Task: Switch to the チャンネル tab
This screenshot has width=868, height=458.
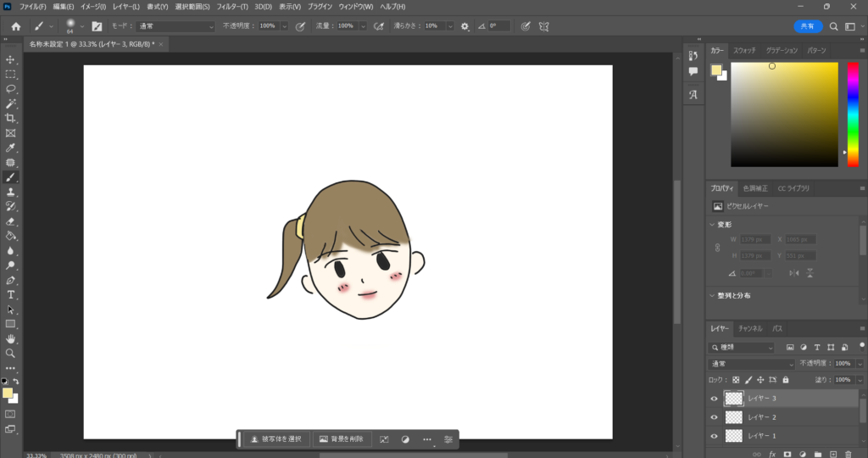Action: coord(750,328)
